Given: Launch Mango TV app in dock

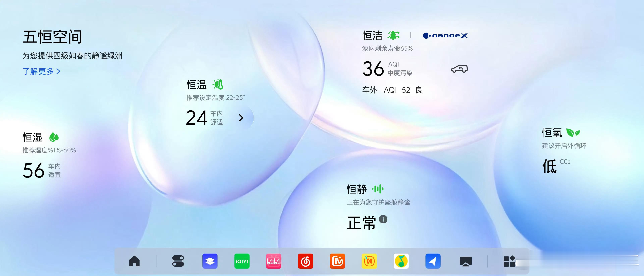Looking at the screenshot, I should point(337,261).
